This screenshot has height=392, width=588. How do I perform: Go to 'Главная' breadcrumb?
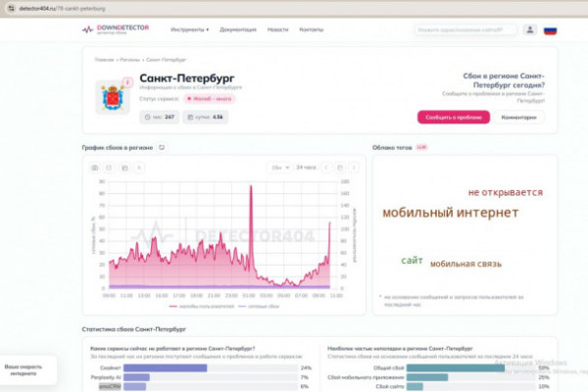click(x=104, y=60)
